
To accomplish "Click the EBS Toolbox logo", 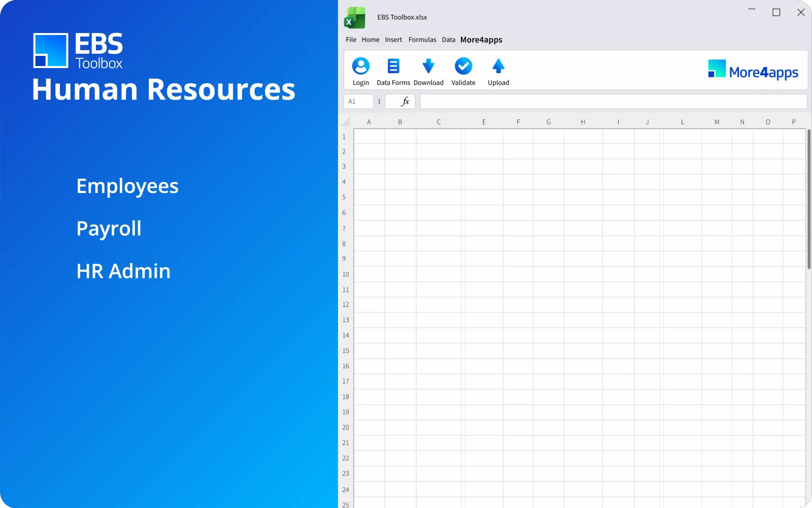I will (78, 50).
